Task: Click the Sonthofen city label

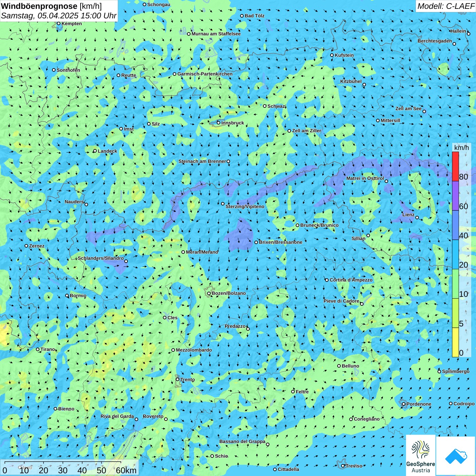Action: click(x=68, y=70)
